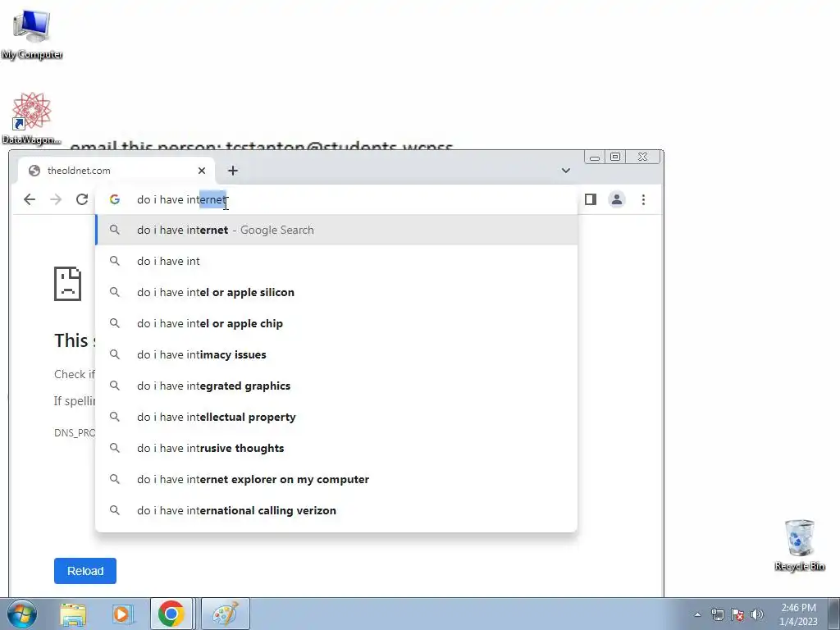Switch to theoldnet.com tab

(116, 171)
